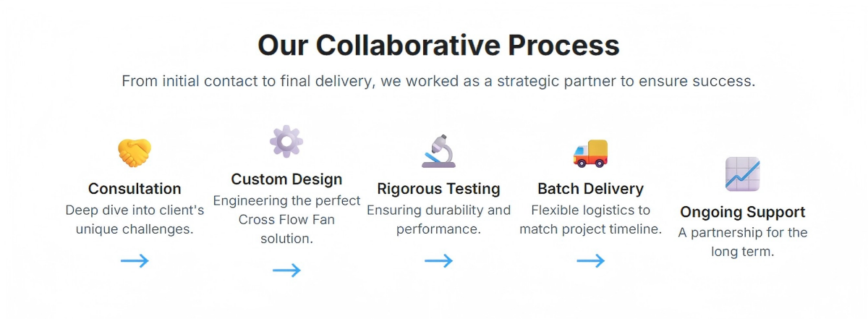Click the arrow under Batch Delivery
Screen dimensions: 868x319
coord(590,261)
